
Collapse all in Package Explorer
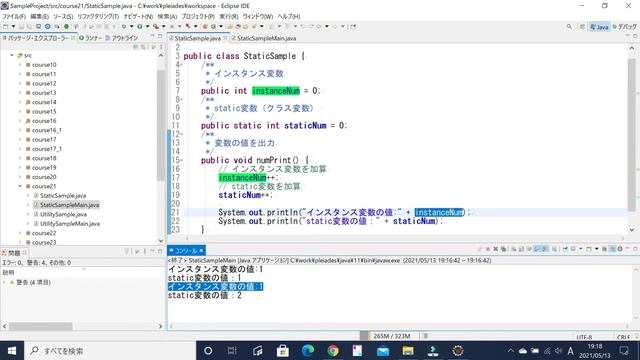tap(136, 47)
